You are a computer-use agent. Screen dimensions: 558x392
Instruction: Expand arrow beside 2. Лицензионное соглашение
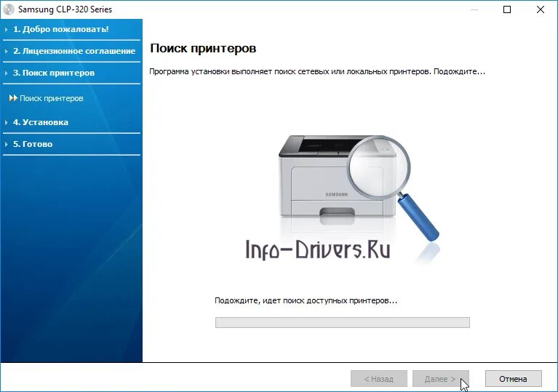point(7,51)
